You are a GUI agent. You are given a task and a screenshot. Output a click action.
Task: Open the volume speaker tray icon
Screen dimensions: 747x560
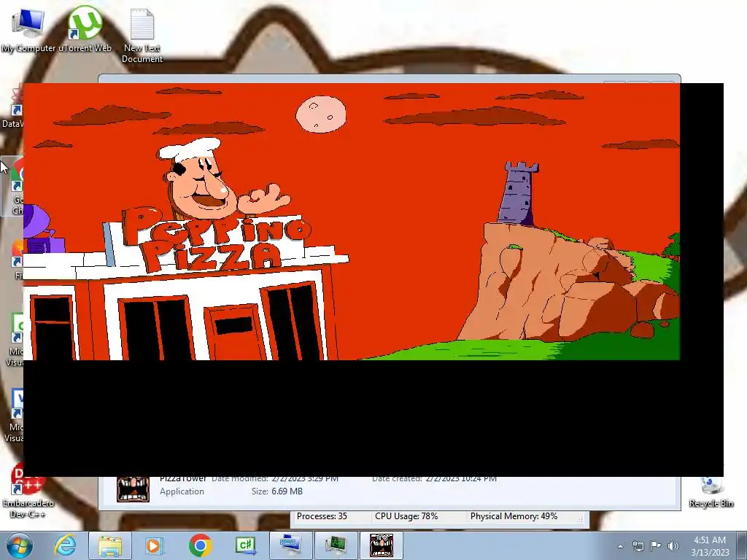673,545
